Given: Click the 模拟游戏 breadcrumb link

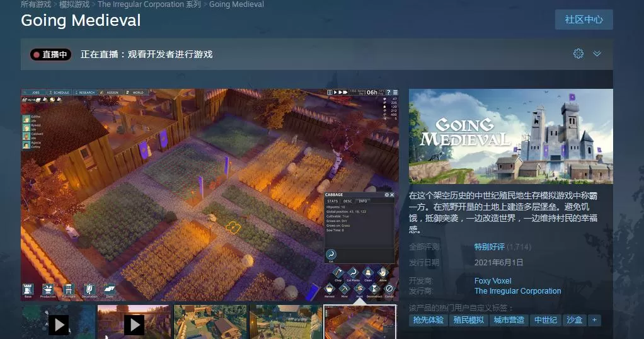Looking at the screenshot, I should (74, 4).
